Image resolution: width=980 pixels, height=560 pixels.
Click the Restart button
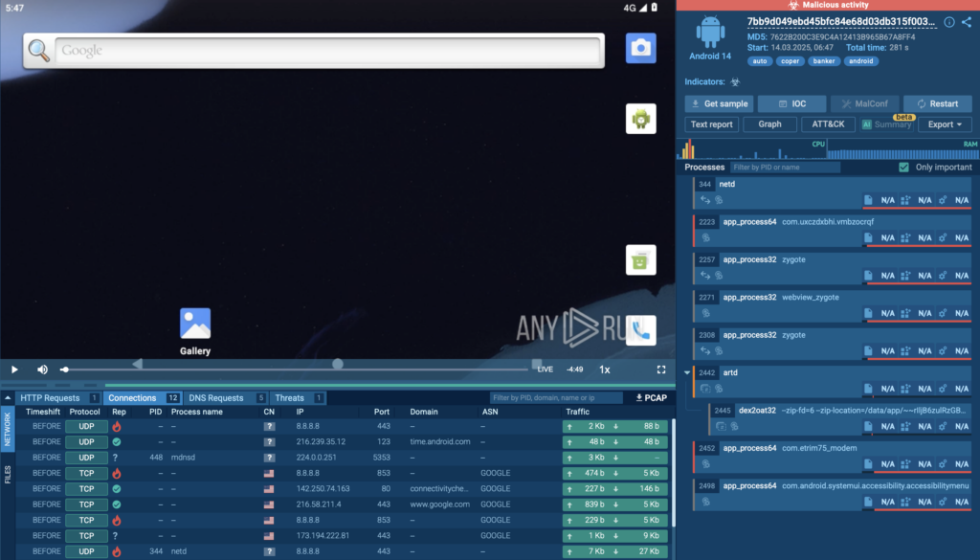point(938,103)
